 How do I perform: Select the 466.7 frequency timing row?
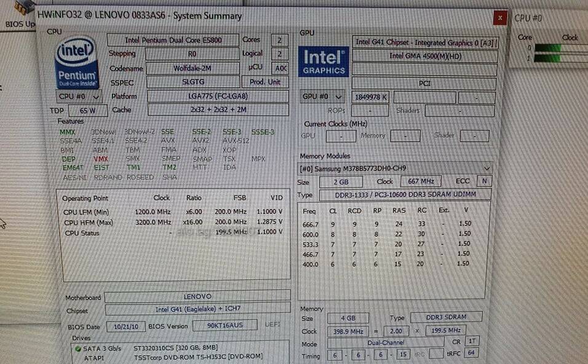[x=386, y=254]
